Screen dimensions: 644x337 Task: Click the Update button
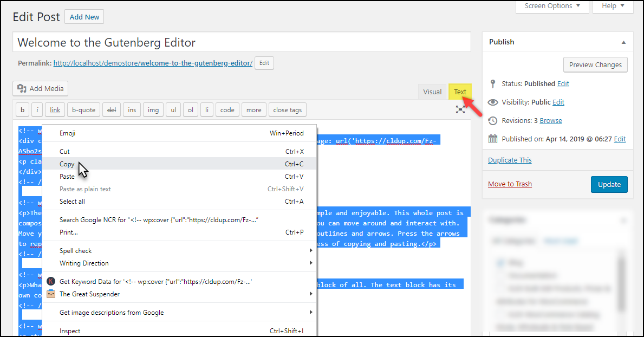tap(609, 184)
